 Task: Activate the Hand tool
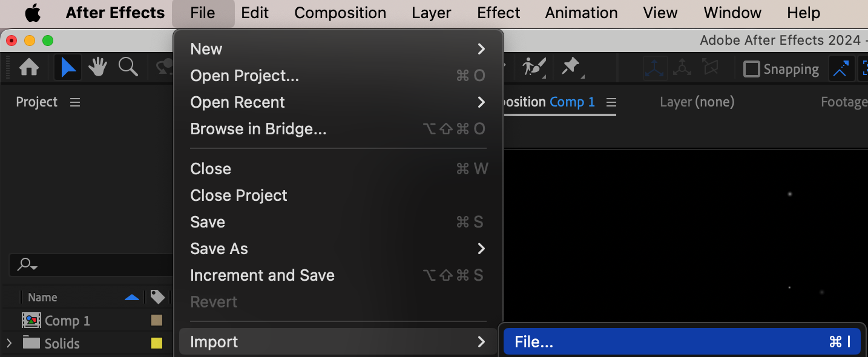tap(97, 67)
